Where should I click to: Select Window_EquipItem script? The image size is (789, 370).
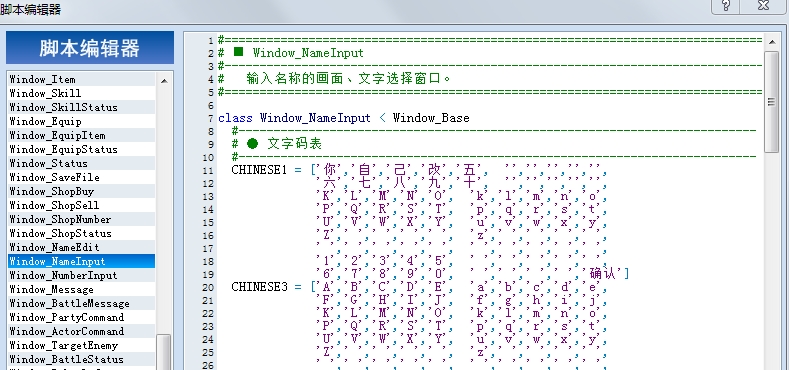click(82, 135)
